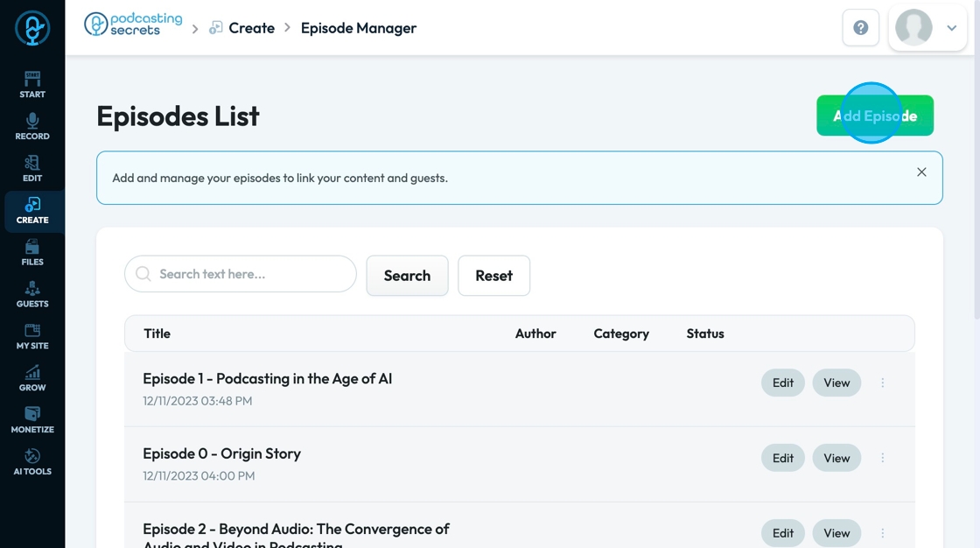Click the Add Episode button
The height and width of the screenshot is (548, 980).
[874, 116]
